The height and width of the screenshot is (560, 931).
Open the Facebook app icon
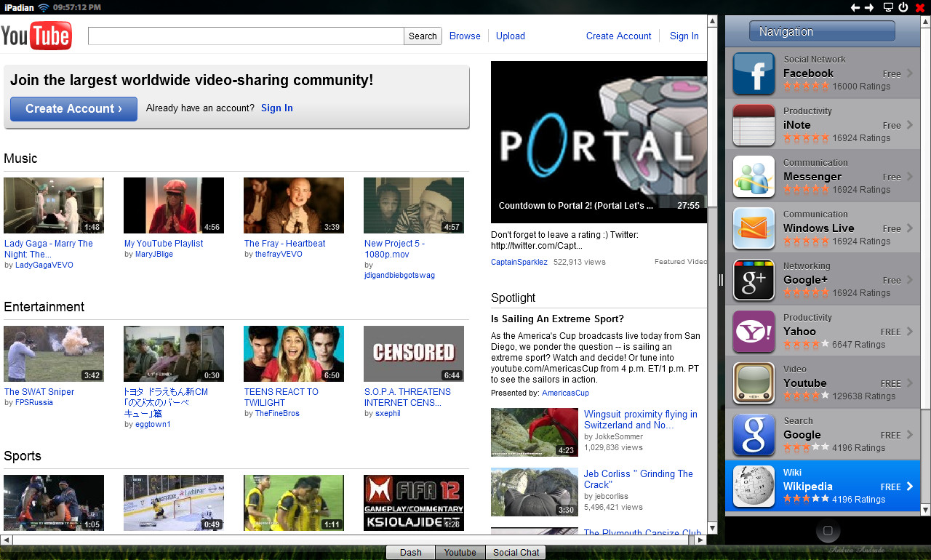[x=754, y=73]
